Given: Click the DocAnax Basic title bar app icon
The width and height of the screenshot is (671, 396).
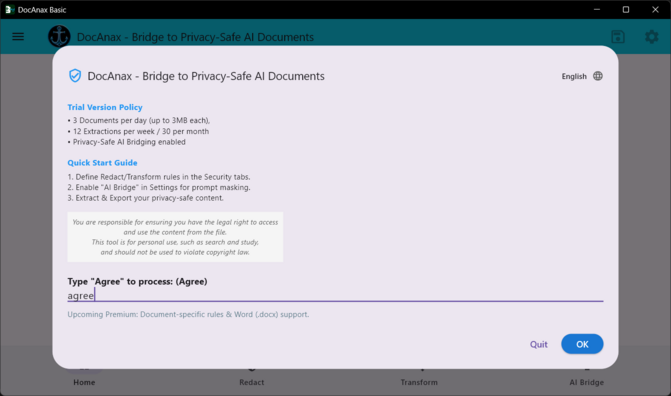Looking at the screenshot, I should (9, 9).
